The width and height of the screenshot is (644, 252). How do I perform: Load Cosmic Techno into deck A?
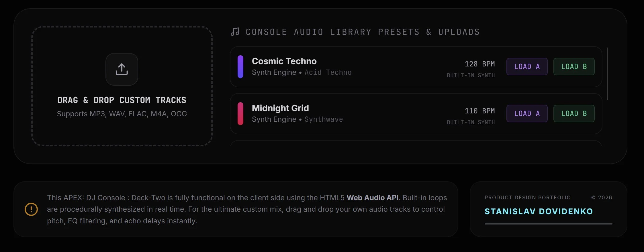527,67
